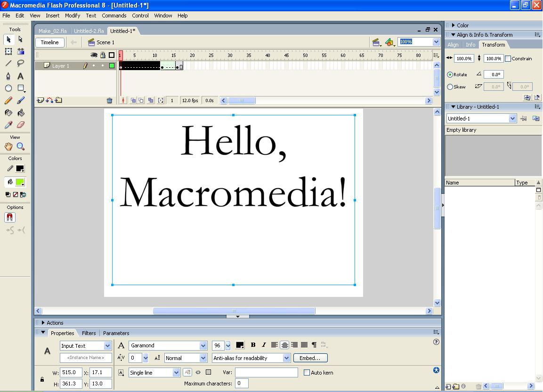Select the Skew radio button

450,87
